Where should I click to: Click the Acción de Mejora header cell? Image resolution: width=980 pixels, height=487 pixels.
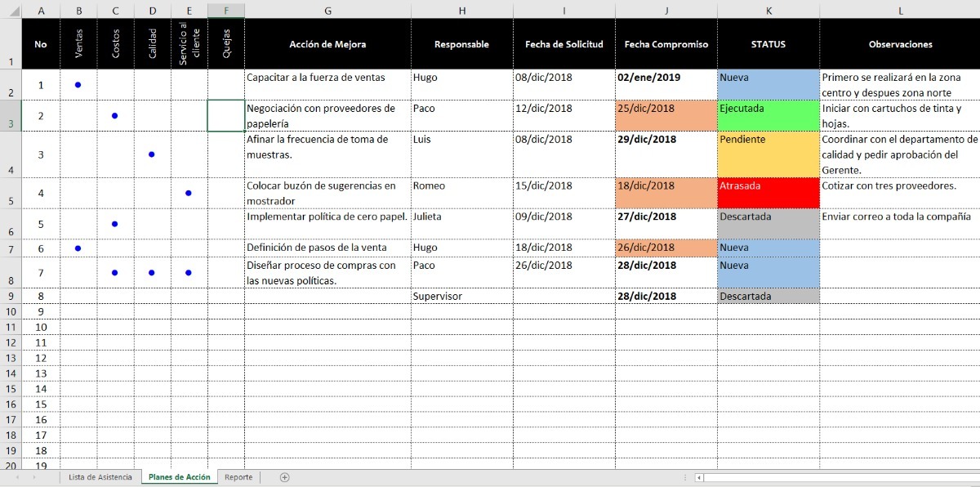(327, 44)
